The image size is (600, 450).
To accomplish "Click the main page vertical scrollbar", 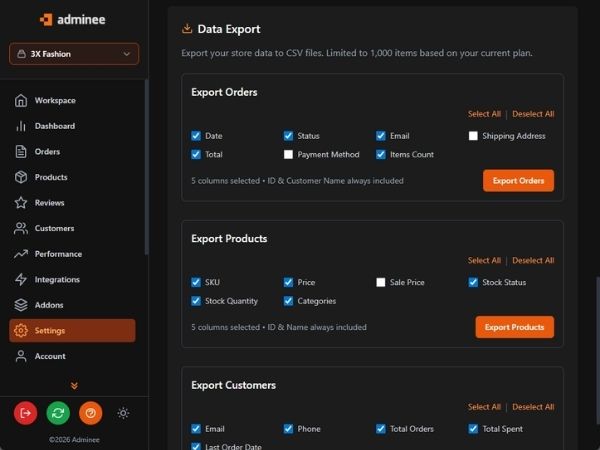I will click(598, 350).
